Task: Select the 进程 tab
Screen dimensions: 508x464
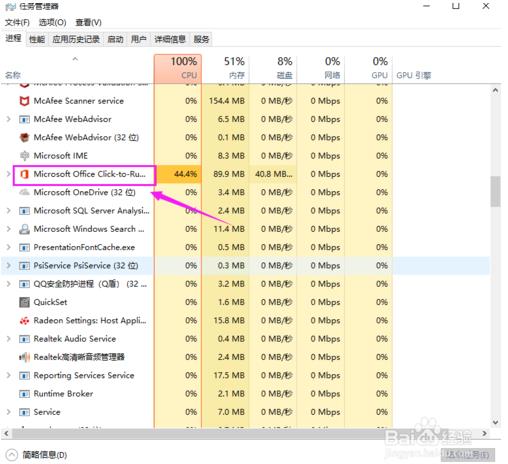Action: pos(13,39)
